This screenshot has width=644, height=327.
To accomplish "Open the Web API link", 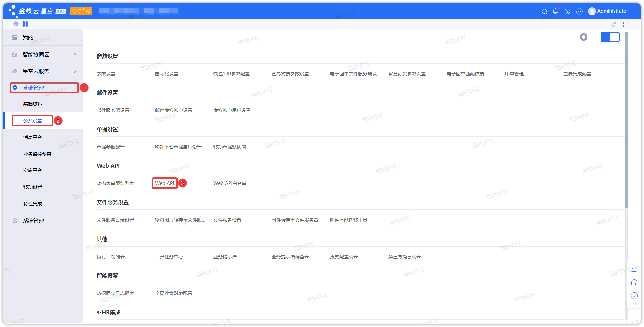I will (164, 183).
